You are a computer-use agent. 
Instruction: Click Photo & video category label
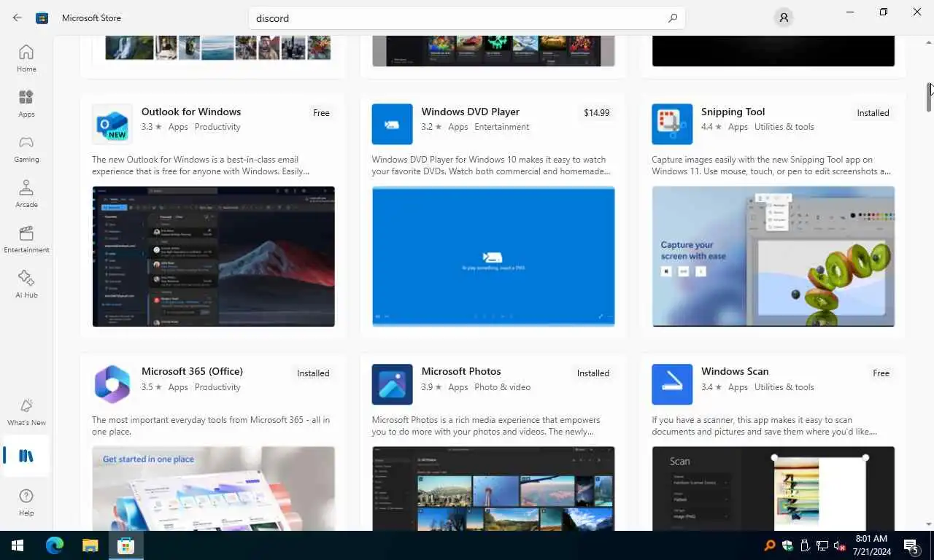[503, 387]
